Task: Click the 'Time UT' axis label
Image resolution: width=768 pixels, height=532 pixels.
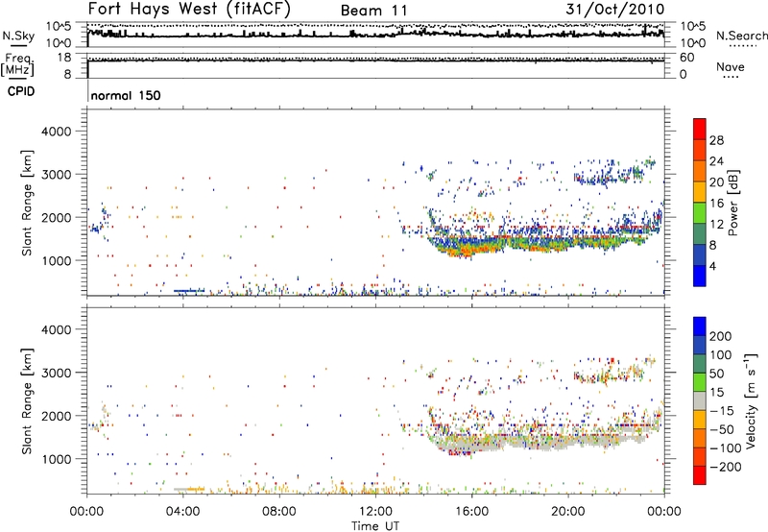Action: click(375, 525)
